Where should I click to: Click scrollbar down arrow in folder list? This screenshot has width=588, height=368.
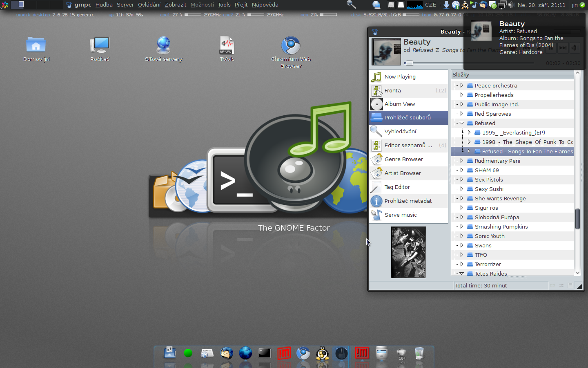point(577,273)
